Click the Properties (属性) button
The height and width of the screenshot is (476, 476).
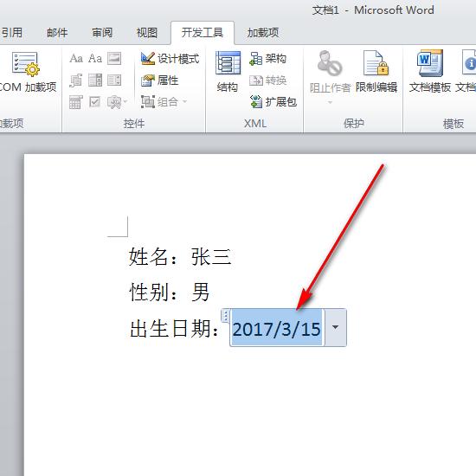[x=160, y=80]
